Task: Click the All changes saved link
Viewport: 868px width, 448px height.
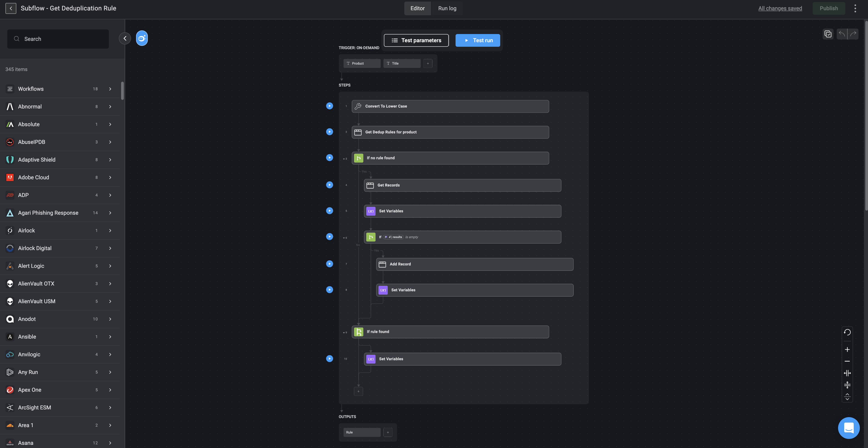Action: coord(780,8)
